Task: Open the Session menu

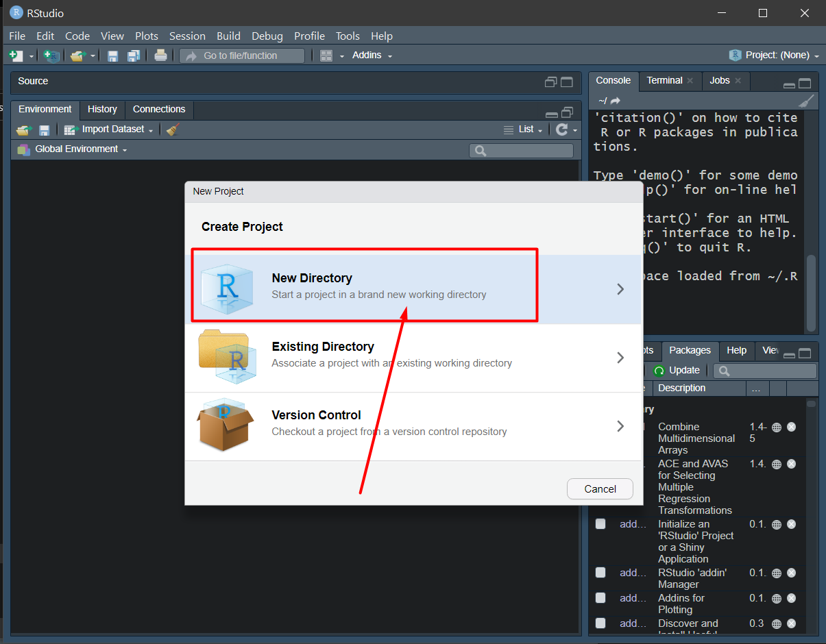Action: click(187, 36)
